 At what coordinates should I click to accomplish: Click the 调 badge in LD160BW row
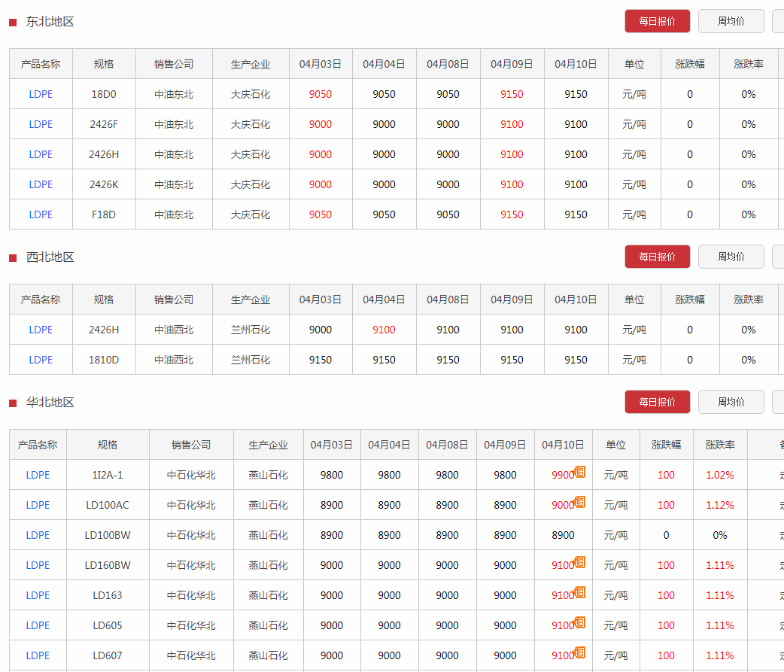tap(579, 562)
